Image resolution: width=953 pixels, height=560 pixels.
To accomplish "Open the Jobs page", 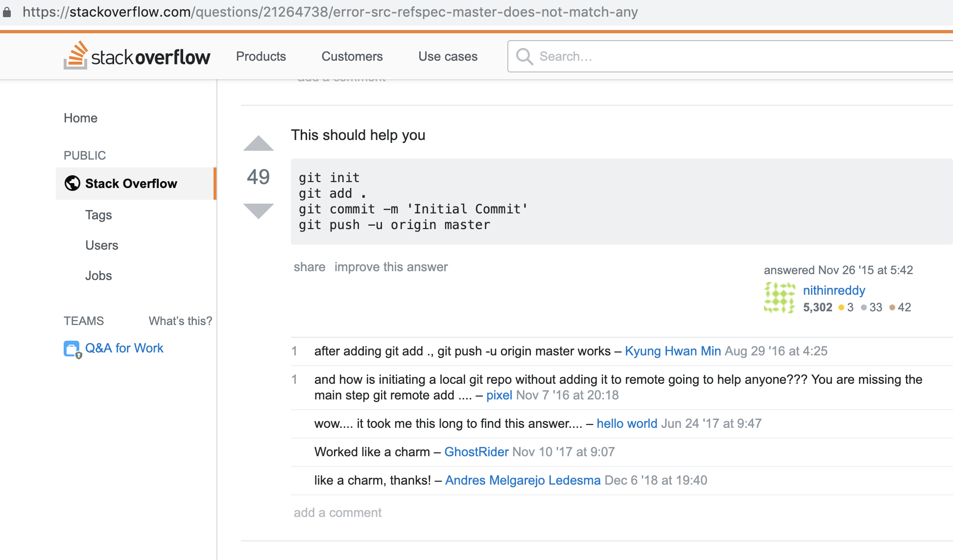I will pyautogui.click(x=98, y=276).
